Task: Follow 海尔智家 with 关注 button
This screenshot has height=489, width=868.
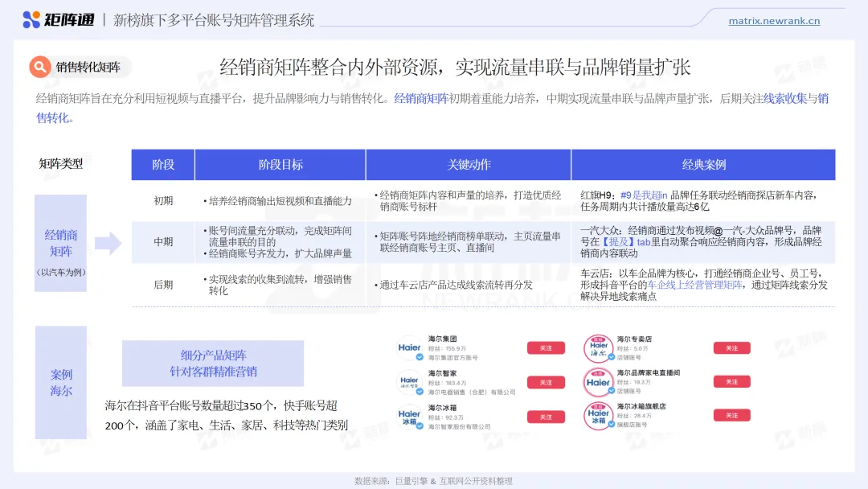Action: tap(546, 382)
